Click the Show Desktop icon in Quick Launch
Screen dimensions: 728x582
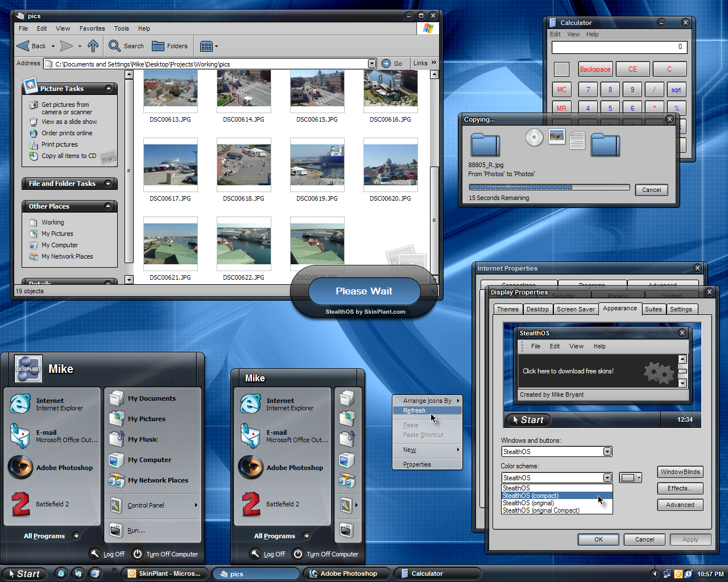coord(96,573)
